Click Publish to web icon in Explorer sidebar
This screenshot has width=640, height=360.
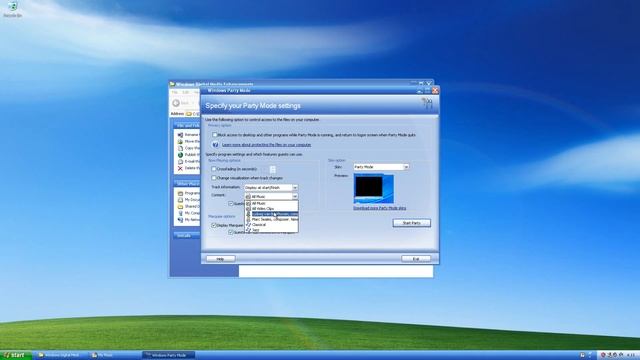(x=180, y=155)
